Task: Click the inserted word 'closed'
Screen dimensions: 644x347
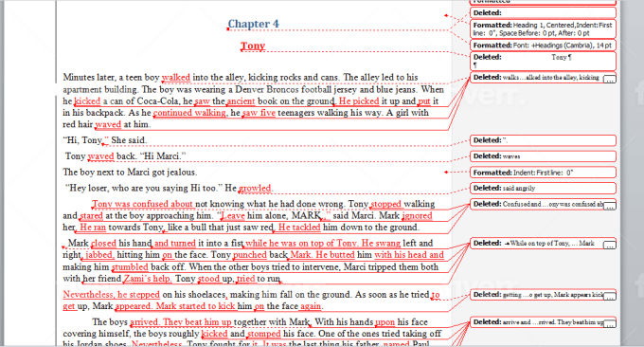Action: point(104,244)
